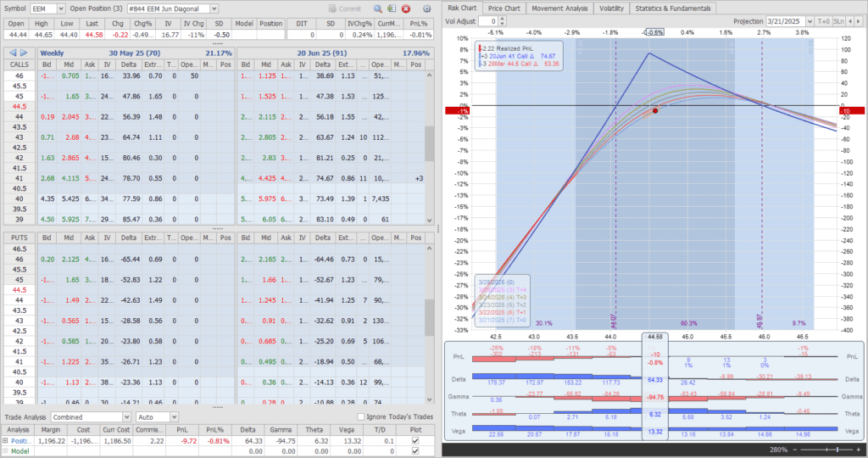Click the 20 Jun 25 (91) expiration header

[322, 53]
